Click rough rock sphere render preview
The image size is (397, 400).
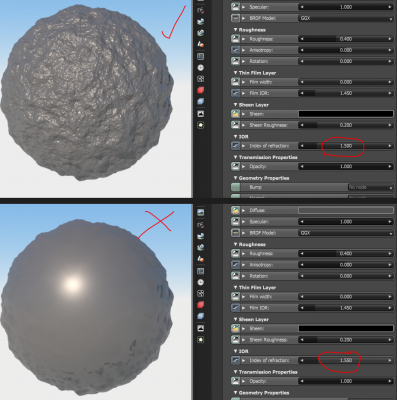click(x=87, y=92)
